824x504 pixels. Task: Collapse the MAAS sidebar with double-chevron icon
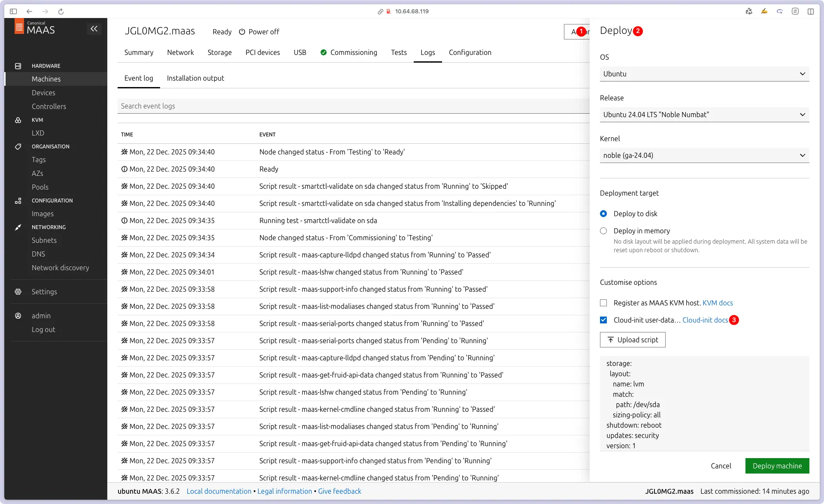[94, 29]
